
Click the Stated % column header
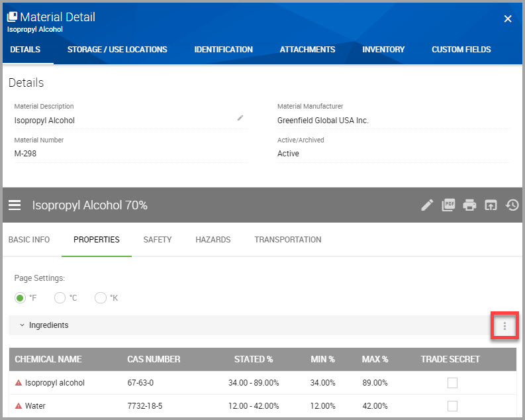click(x=254, y=359)
